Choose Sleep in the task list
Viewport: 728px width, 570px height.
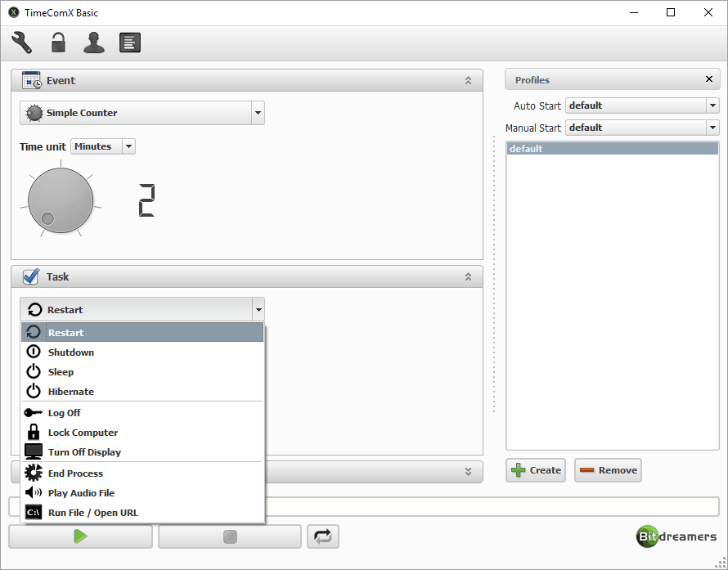click(x=142, y=372)
